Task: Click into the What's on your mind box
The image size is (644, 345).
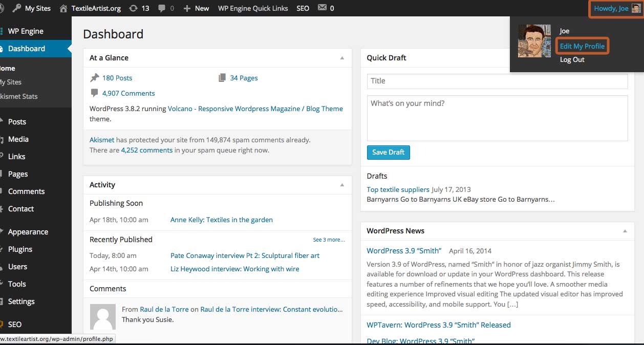Action: [x=498, y=118]
